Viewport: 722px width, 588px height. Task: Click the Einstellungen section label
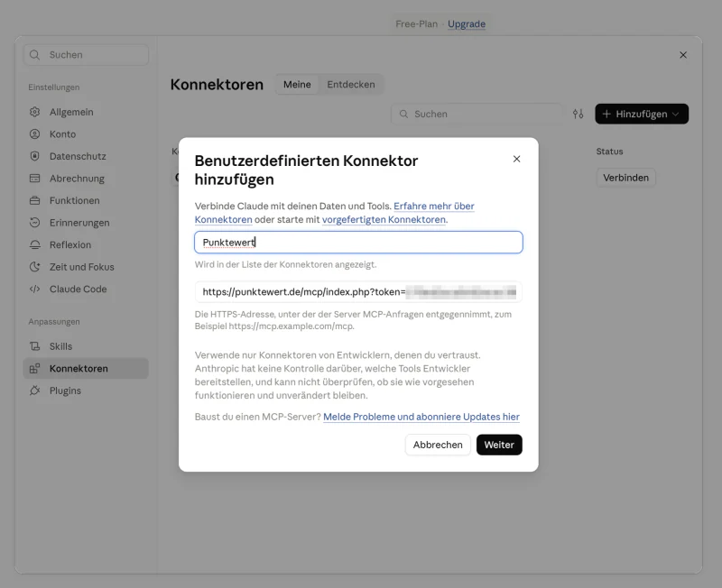pyautogui.click(x=54, y=87)
